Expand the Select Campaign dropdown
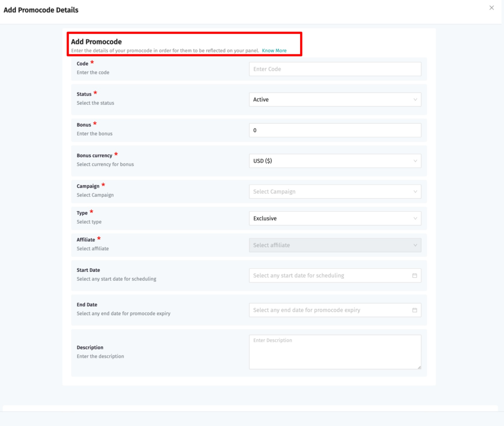Viewport: 504px width, 426px height. pyautogui.click(x=335, y=192)
